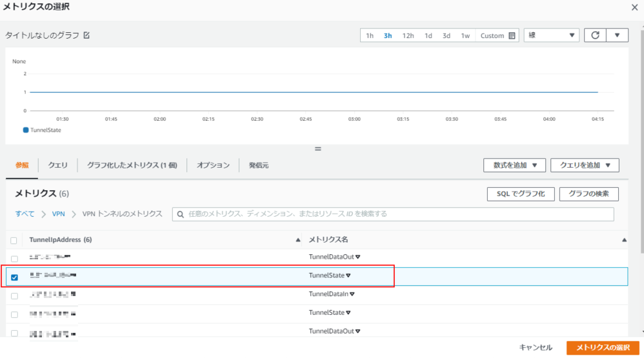Open the クエリを追加 dropdown
The height and width of the screenshot is (358, 644).
(585, 165)
